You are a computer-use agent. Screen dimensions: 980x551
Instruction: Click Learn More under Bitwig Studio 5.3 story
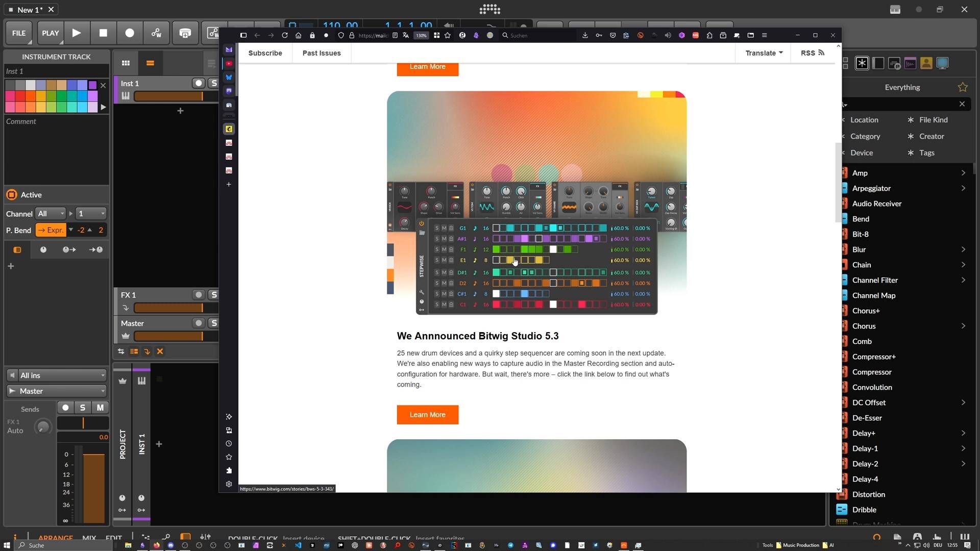click(x=428, y=415)
